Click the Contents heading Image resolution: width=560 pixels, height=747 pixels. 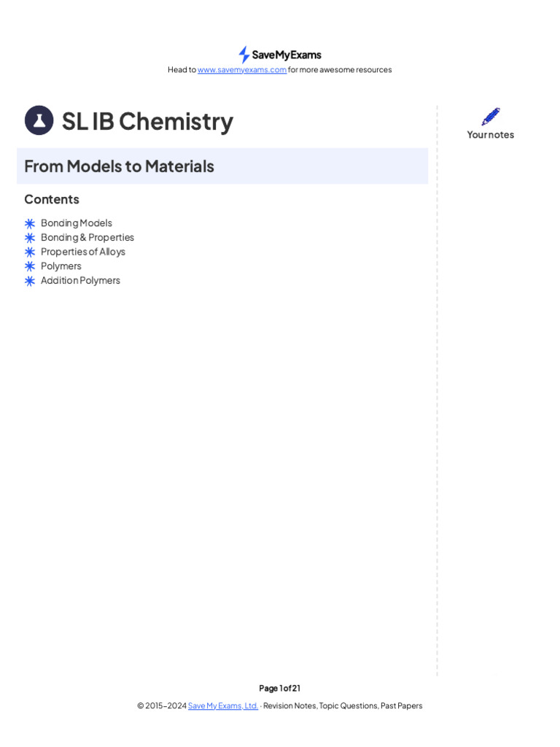pyautogui.click(x=52, y=199)
